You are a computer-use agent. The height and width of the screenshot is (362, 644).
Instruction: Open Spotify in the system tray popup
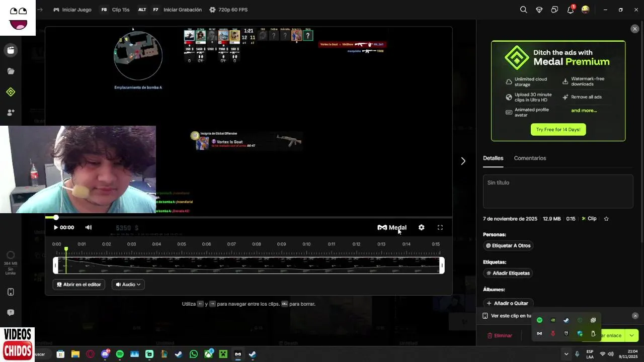(x=539, y=320)
